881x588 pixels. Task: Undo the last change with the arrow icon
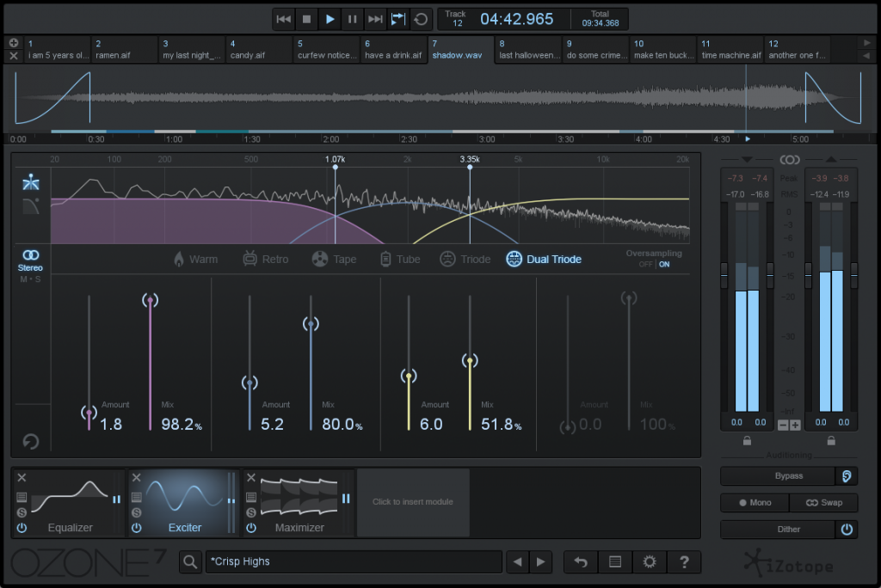(580, 561)
